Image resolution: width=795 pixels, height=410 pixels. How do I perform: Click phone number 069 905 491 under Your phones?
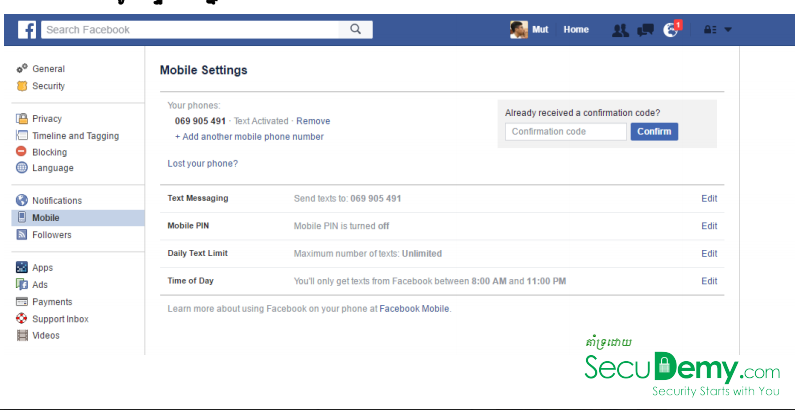point(200,121)
